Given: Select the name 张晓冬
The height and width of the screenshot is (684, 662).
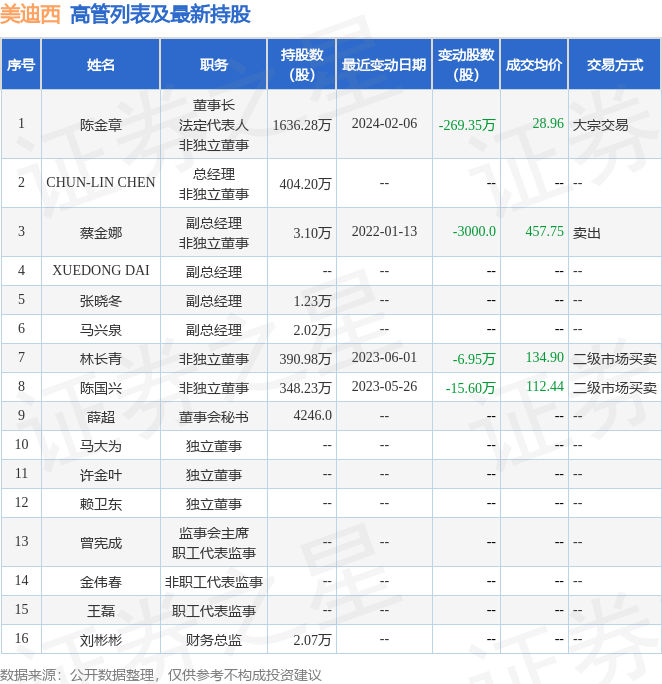Looking at the screenshot, I should pos(101,301).
